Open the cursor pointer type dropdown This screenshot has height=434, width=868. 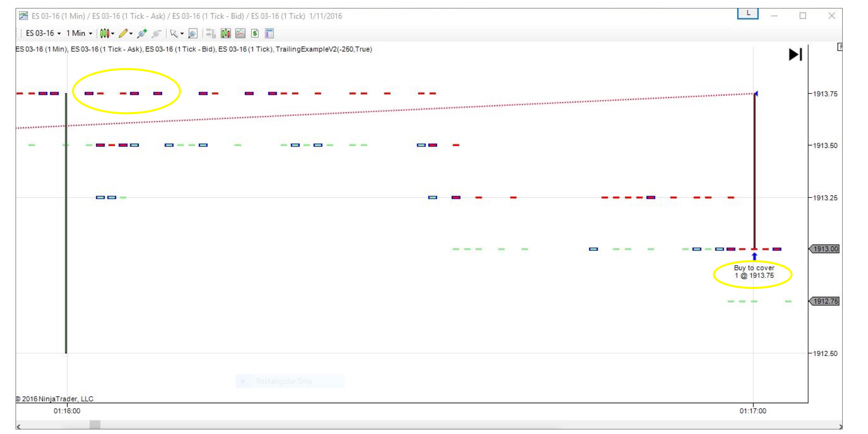[176, 33]
